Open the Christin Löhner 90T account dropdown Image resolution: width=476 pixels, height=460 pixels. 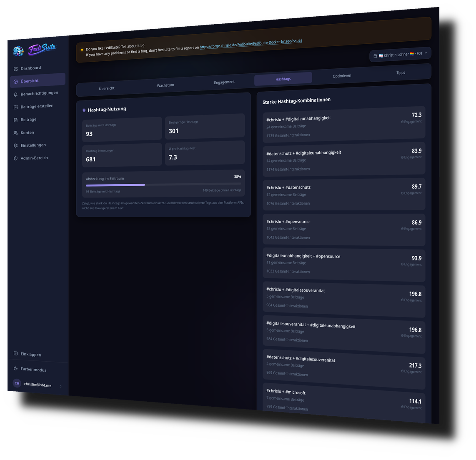400,55
